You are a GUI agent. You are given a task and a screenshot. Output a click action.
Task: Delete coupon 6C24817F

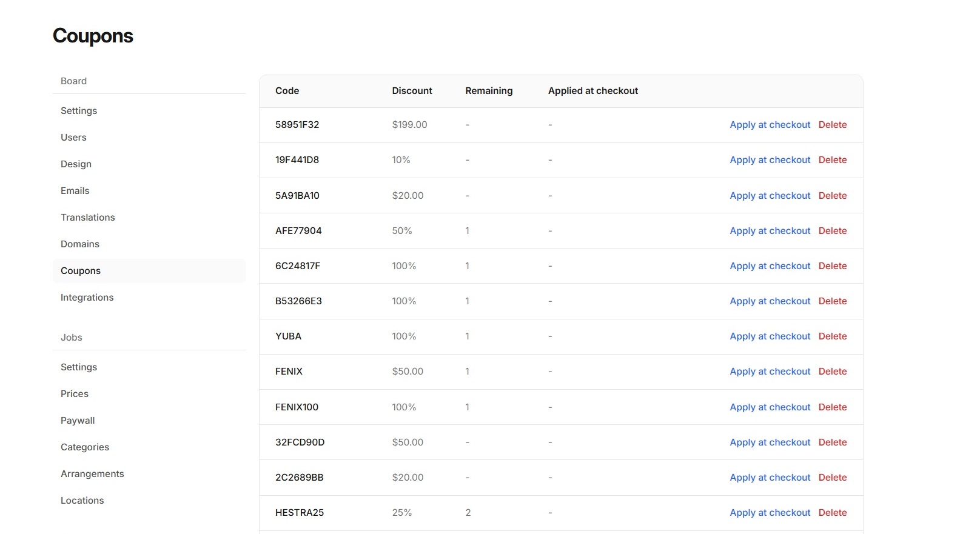pyautogui.click(x=833, y=266)
